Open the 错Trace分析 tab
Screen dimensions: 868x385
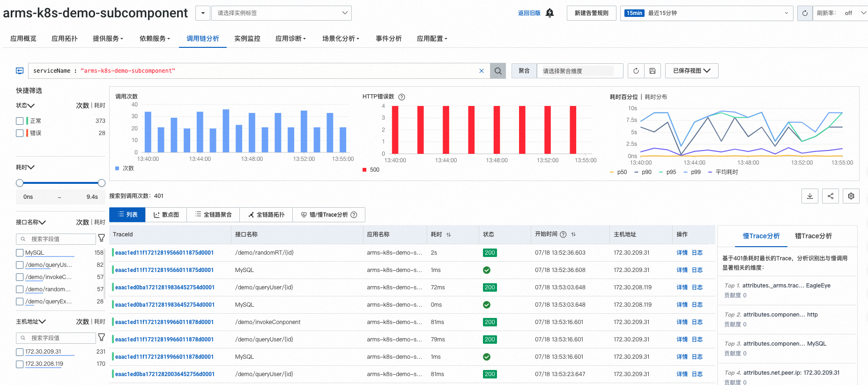813,236
